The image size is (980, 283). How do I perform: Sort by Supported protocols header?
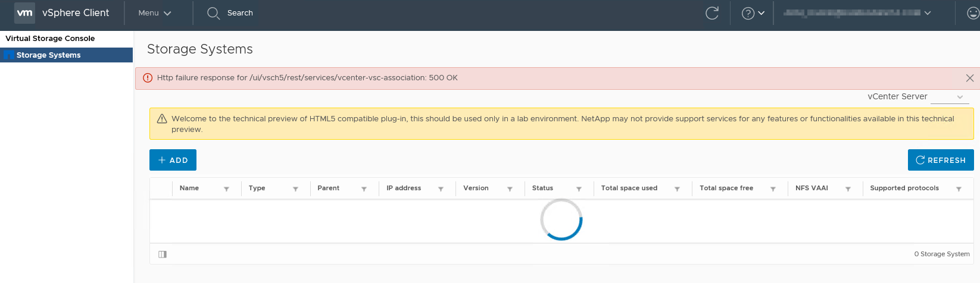coord(904,188)
